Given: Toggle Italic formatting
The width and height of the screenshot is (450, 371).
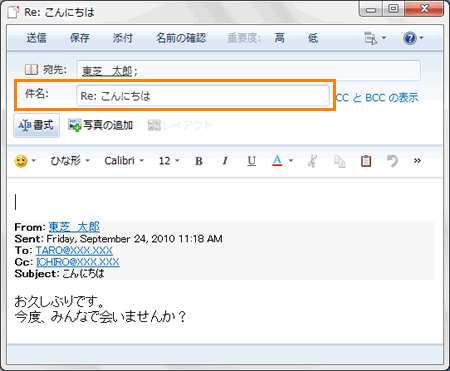Looking at the screenshot, I should click(x=225, y=161).
